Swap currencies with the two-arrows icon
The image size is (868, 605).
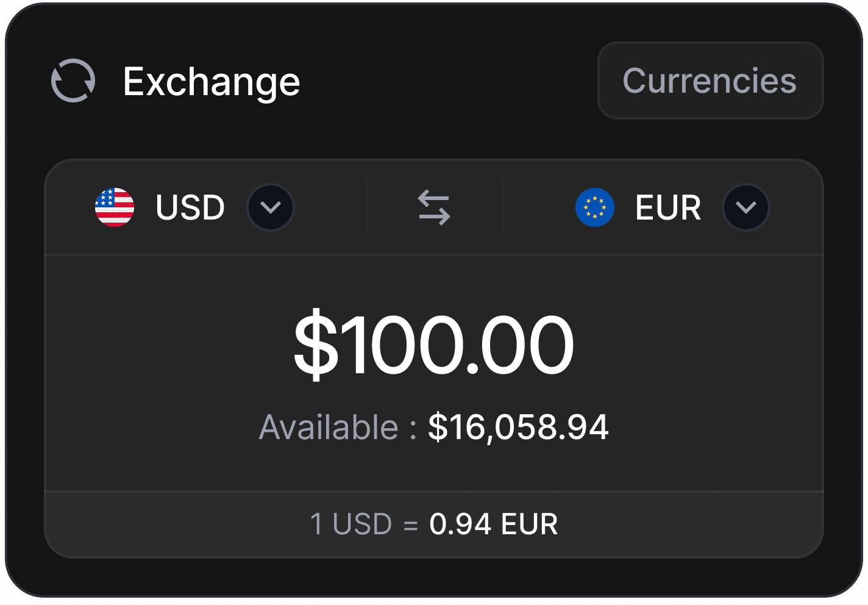434,207
